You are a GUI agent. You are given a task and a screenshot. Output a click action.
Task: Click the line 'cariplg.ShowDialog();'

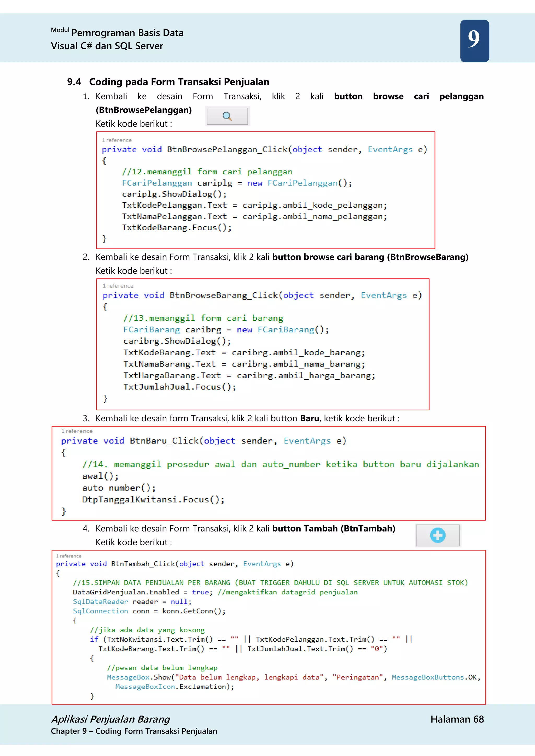(174, 194)
